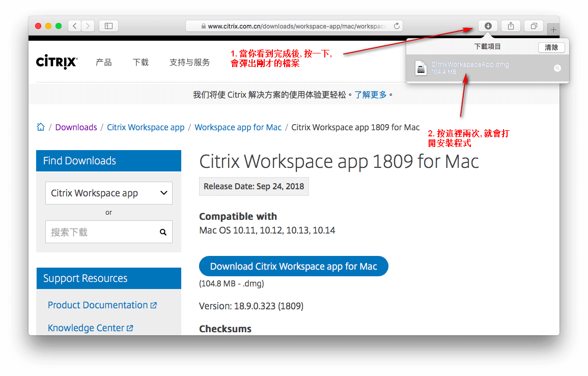This screenshot has height=376, width=588.
Task: Click the dmg file icon in downloads list
Action: (421, 68)
